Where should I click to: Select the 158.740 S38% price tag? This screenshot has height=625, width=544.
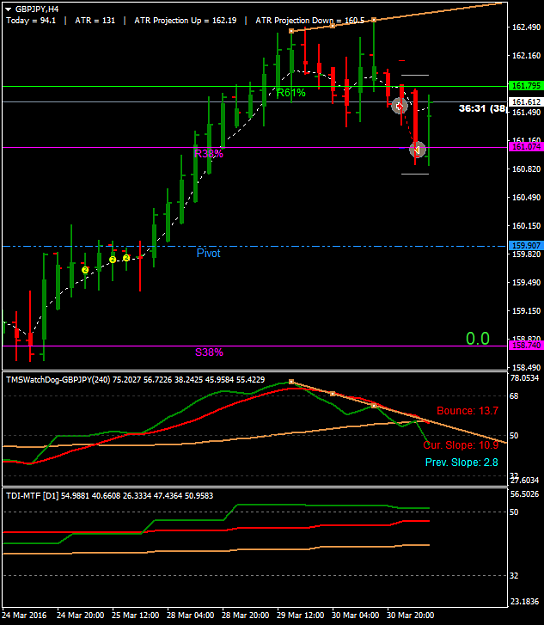point(526,345)
